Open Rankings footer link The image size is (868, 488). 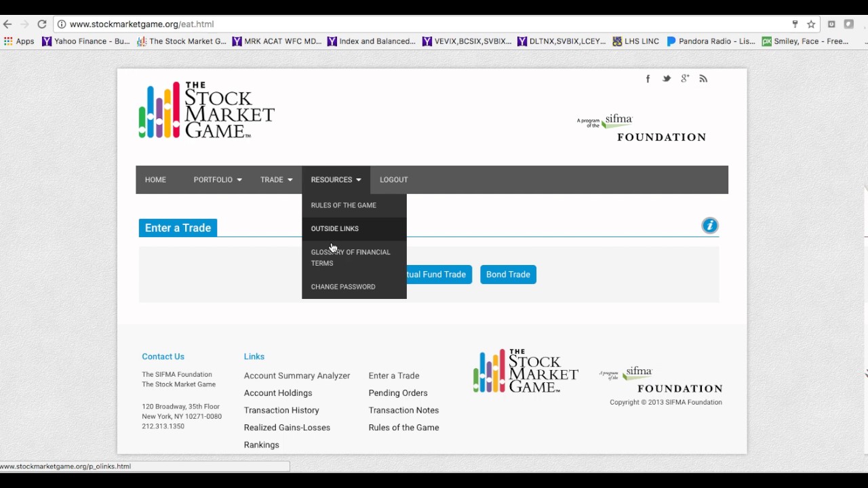tap(262, 445)
